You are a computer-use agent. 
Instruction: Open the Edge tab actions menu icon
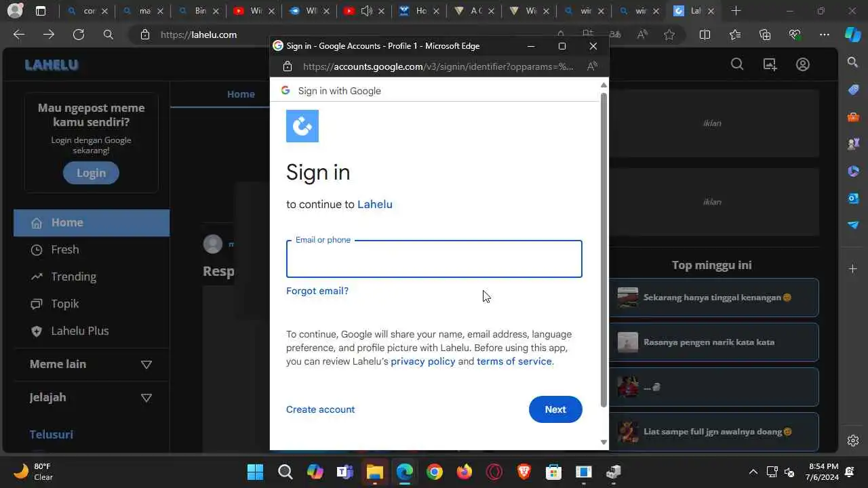point(41,11)
